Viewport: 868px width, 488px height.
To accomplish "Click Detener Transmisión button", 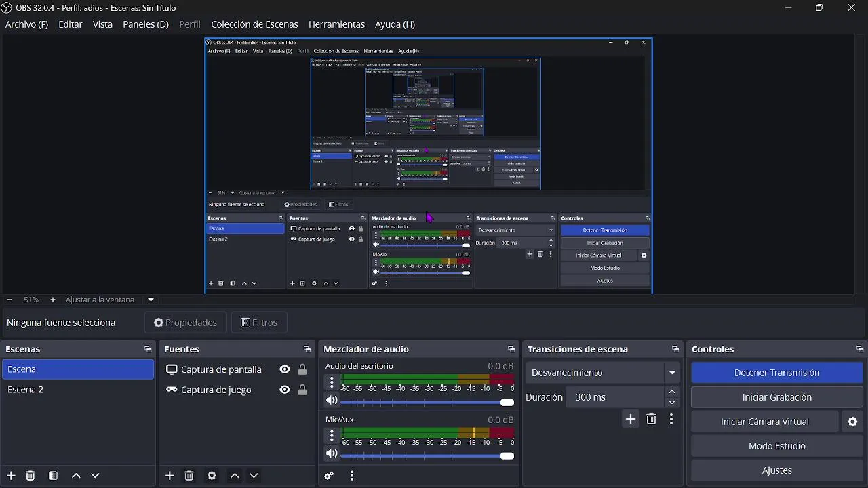I will 777,373.
